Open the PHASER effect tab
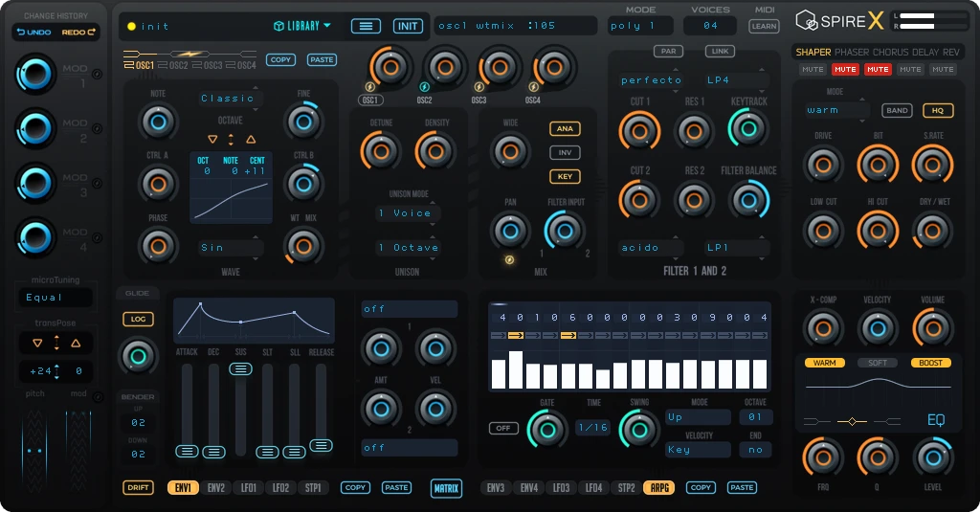Image resolution: width=980 pixels, height=512 pixels. coord(851,52)
